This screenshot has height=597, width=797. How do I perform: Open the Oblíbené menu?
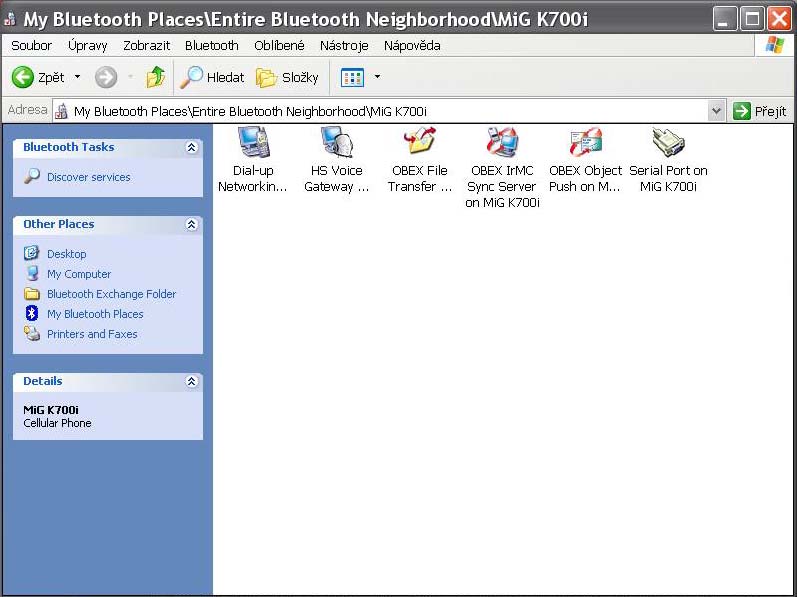click(279, 46)
